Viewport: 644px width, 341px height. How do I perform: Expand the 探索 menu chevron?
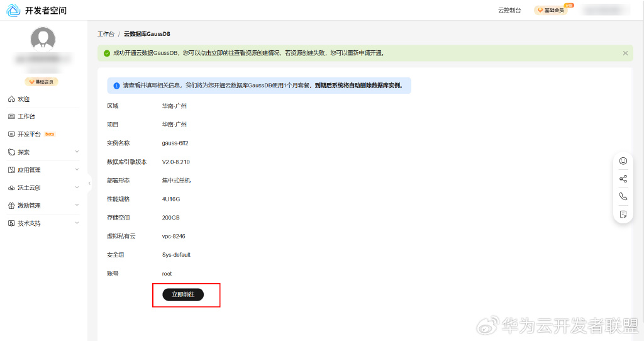[77, 152]
